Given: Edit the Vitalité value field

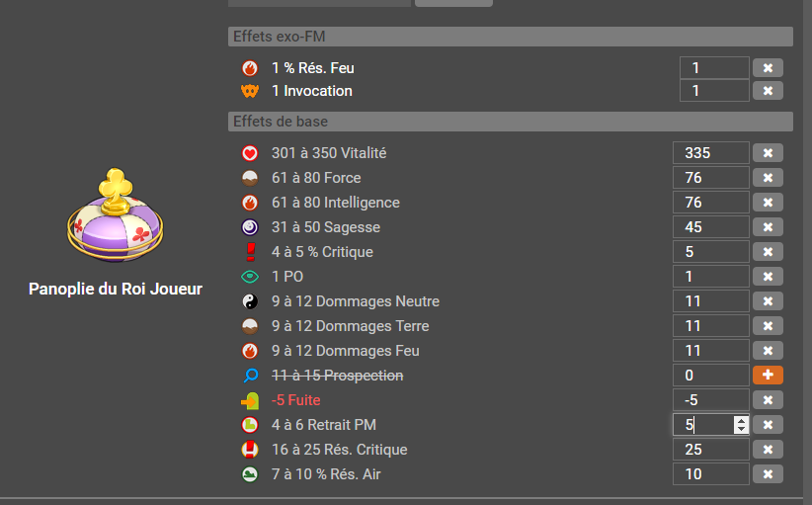Looking at the screenshot, I should coord(710,153).
